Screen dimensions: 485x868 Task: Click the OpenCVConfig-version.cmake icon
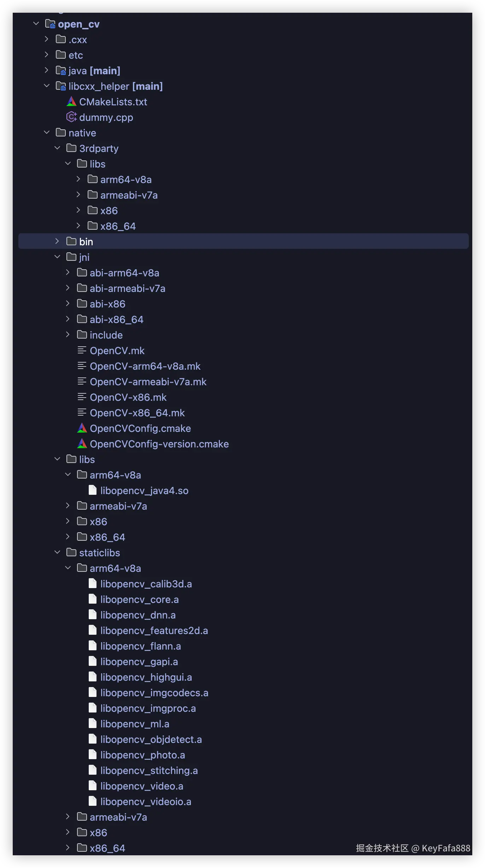tap(82, 444)
